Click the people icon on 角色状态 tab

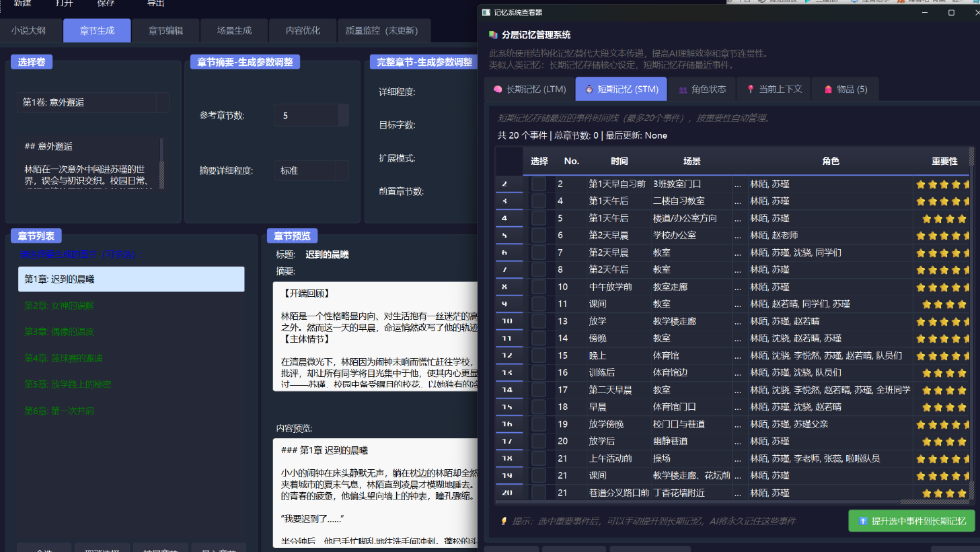(x=683, y=90)
